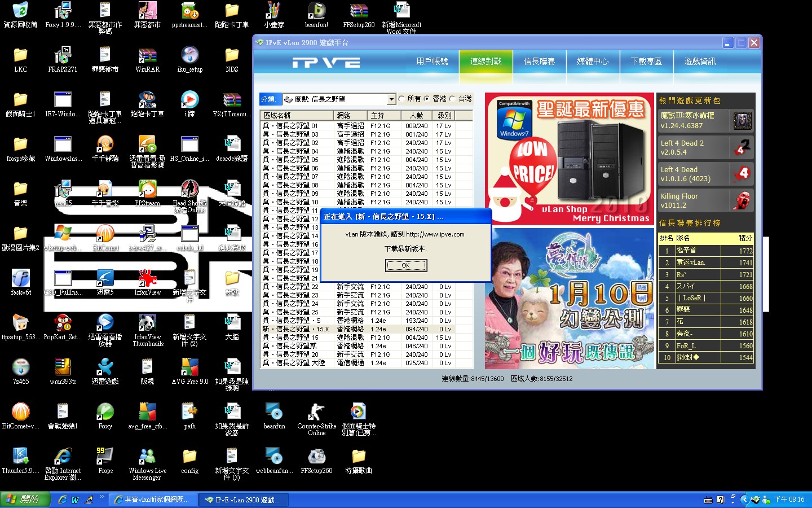
Task: Select the 香港 radio button
Action: pyautogui.click(x=427, y=99)
